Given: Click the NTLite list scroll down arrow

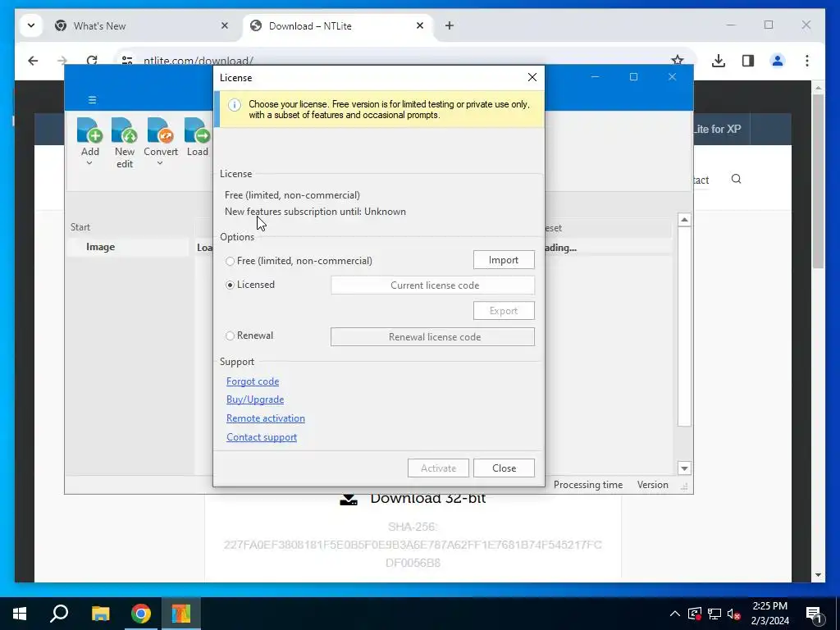Looking at the screenshot, I should pyautogui.click(x=684, y=468).
